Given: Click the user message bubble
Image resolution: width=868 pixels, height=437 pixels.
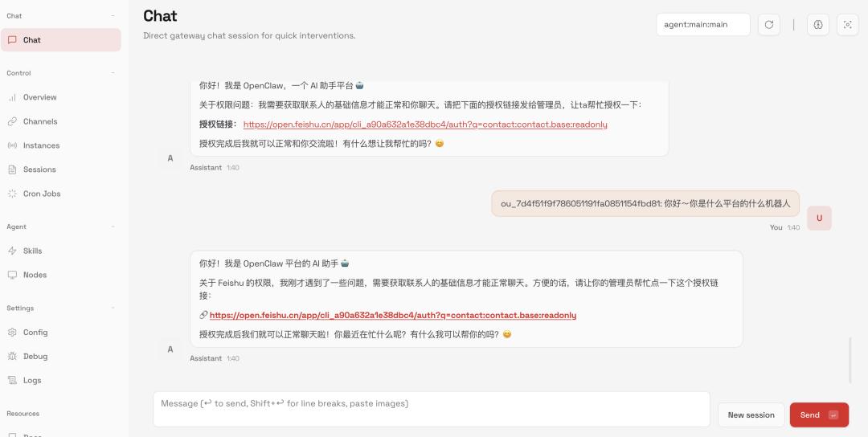Looking at the screenshot, I should pyautogui.click(x=645, y=203).
